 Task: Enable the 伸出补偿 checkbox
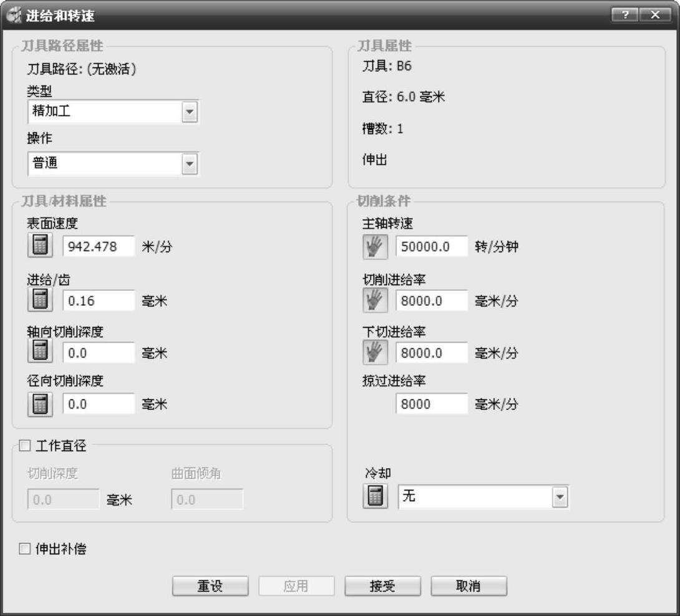pos(25,549)
